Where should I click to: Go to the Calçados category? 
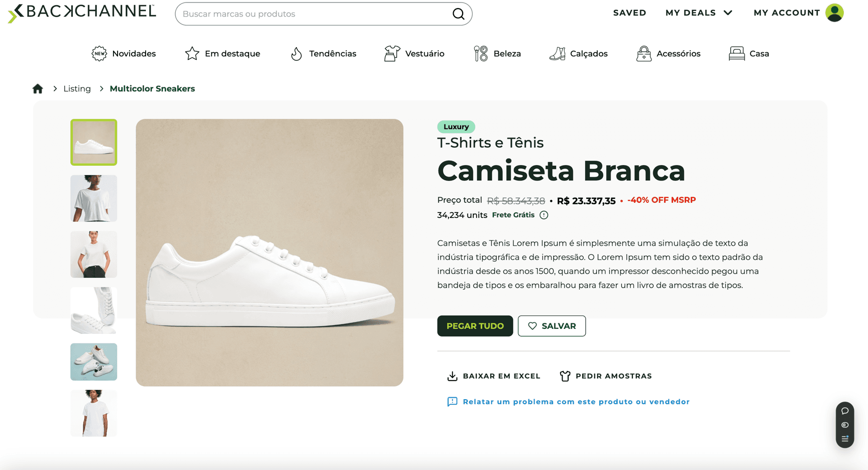pos(579,54)
